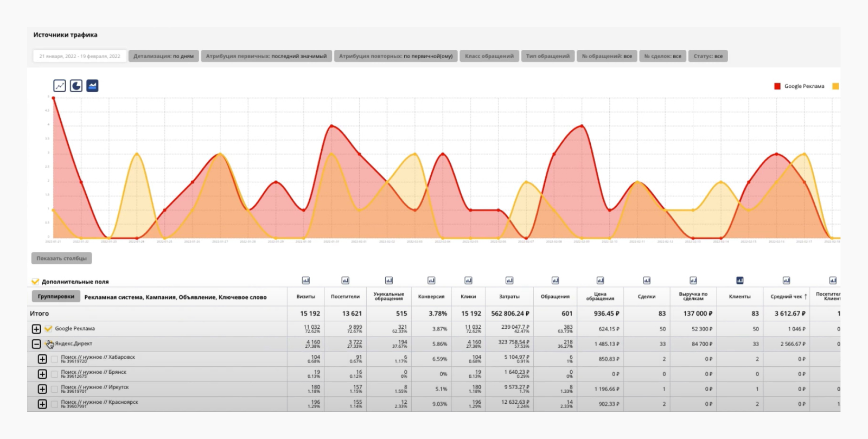
Task: Click the Группировки button
Action: click(56, 296)
